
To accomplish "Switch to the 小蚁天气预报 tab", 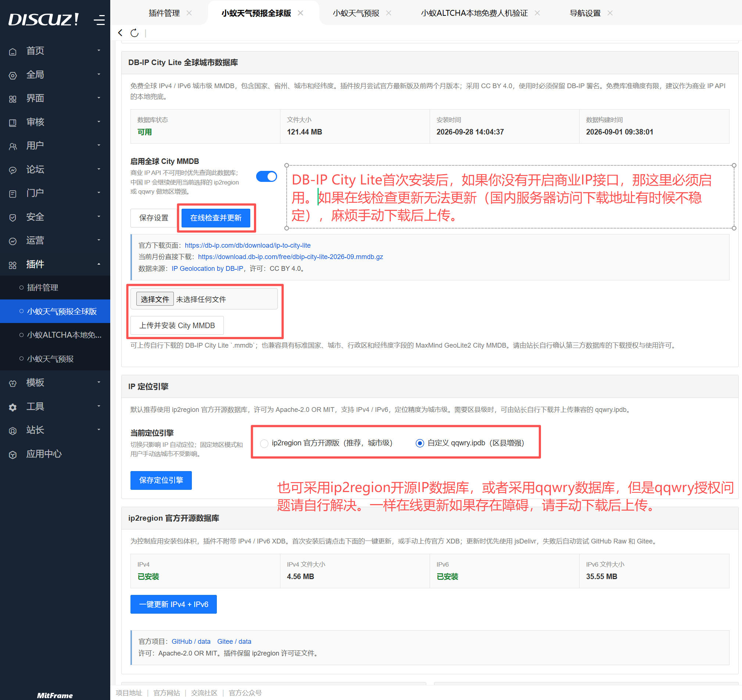I will pos(356,13).
